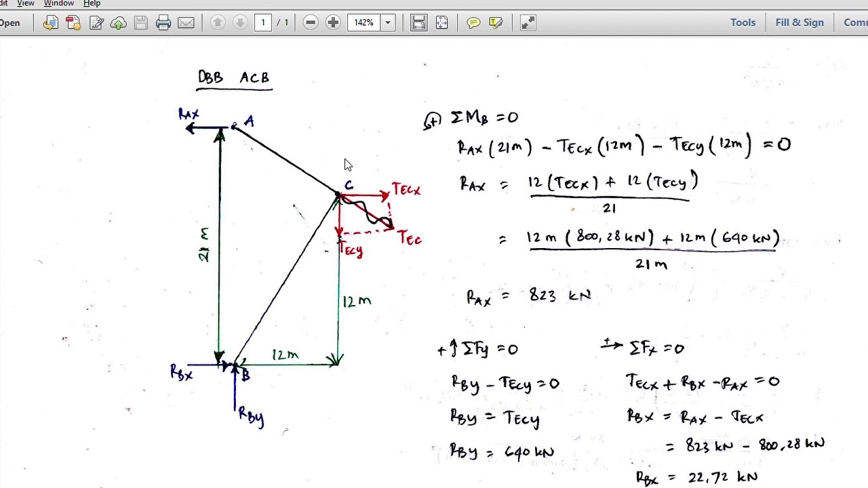Zoom out with the minus button

(x=311, y=23)
